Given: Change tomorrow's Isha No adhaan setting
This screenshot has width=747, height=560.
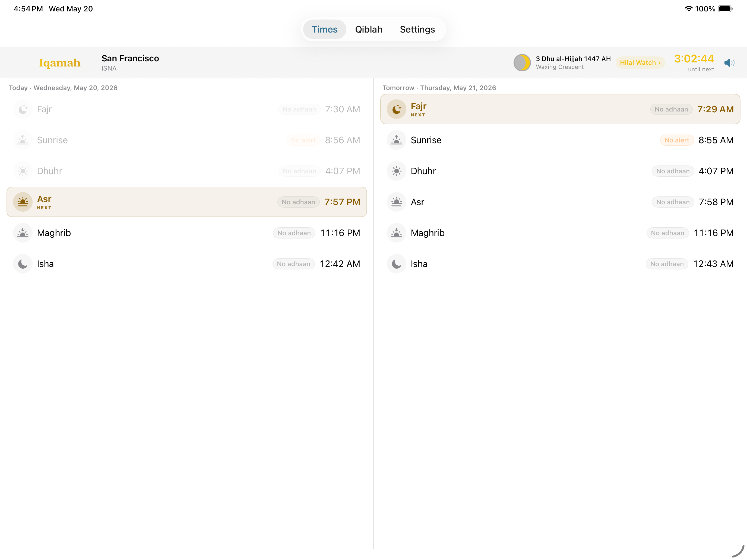Looking at the screenshot, I should tap(667, 264).
